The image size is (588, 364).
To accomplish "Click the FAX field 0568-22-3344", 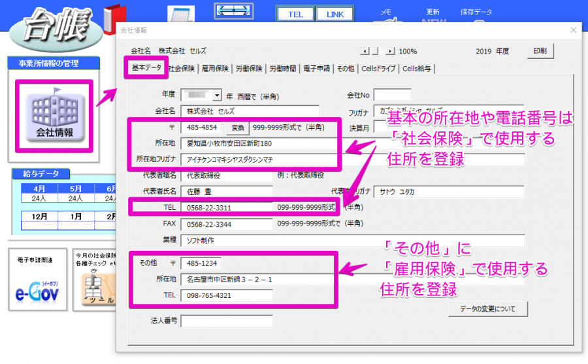I will (x=227, y=224).
